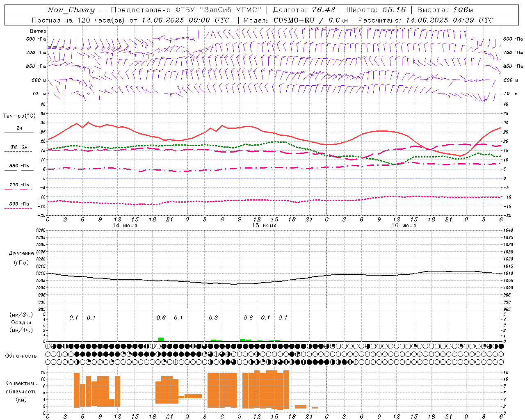Click the (мм/1ч.) unit label
The image size is (525, 420).
(x=21, y=330)
